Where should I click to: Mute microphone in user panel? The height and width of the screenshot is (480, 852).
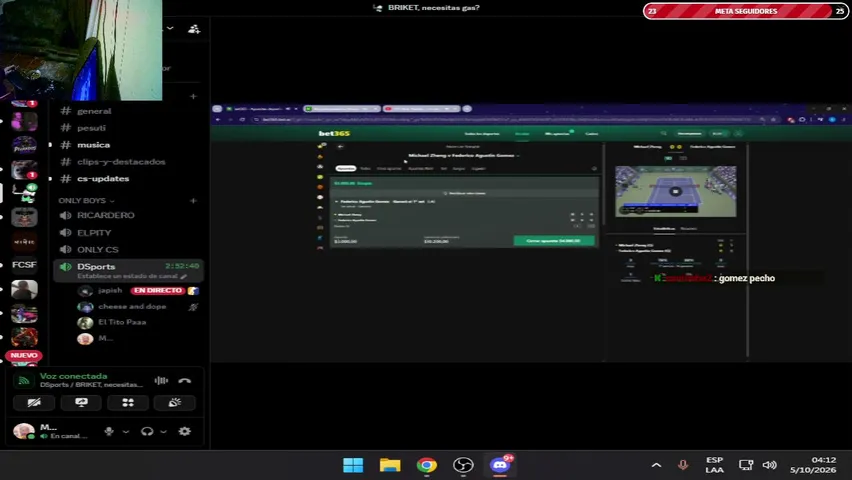click(109, 431)
